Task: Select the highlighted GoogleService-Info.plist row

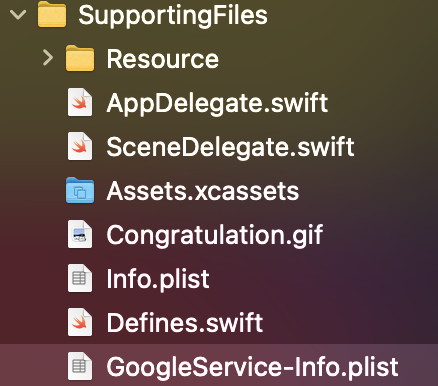Action: coord(219,366)
